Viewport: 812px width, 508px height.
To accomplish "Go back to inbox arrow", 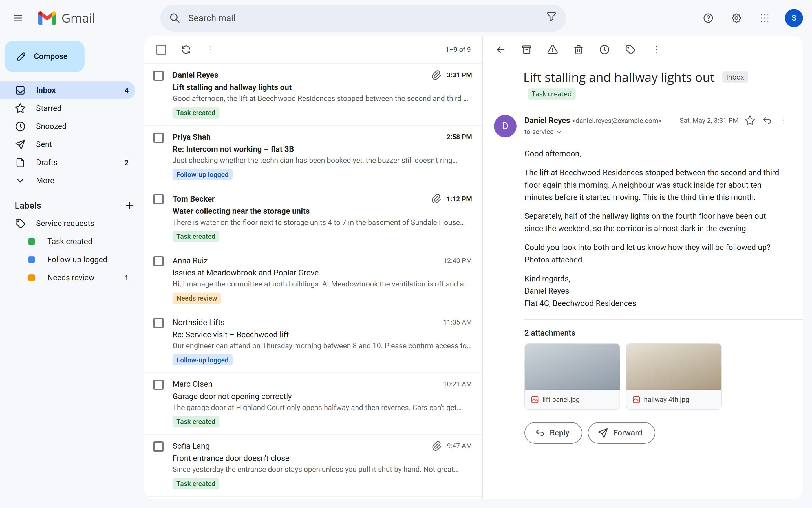I will pyautogui.click(x=501, y=50).
